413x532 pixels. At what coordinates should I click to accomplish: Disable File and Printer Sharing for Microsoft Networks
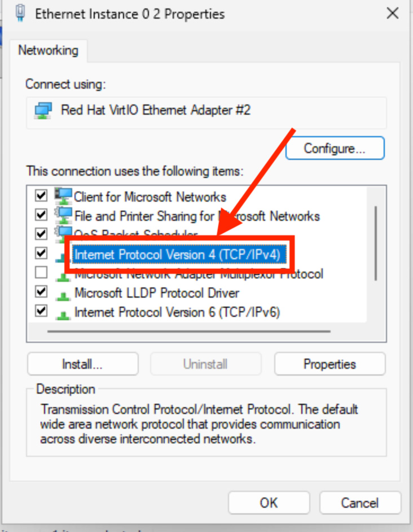tap(41, 215)
